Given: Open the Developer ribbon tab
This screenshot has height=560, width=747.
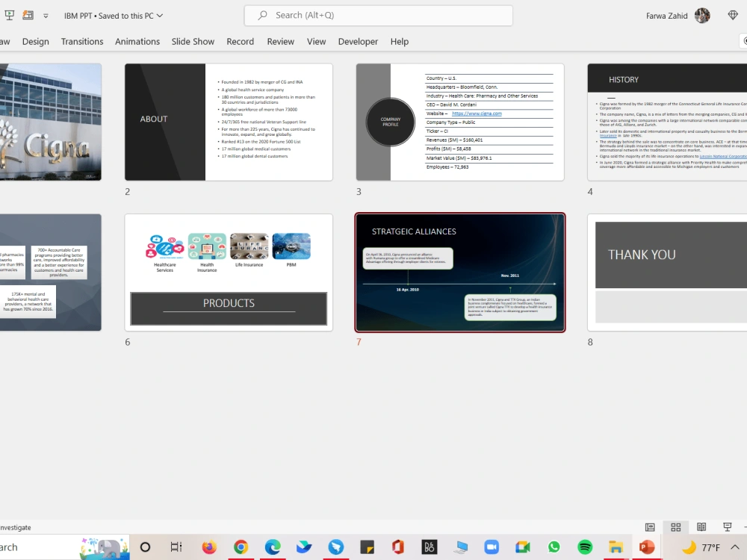Looking at the screenshot, I should coord(358,42).
